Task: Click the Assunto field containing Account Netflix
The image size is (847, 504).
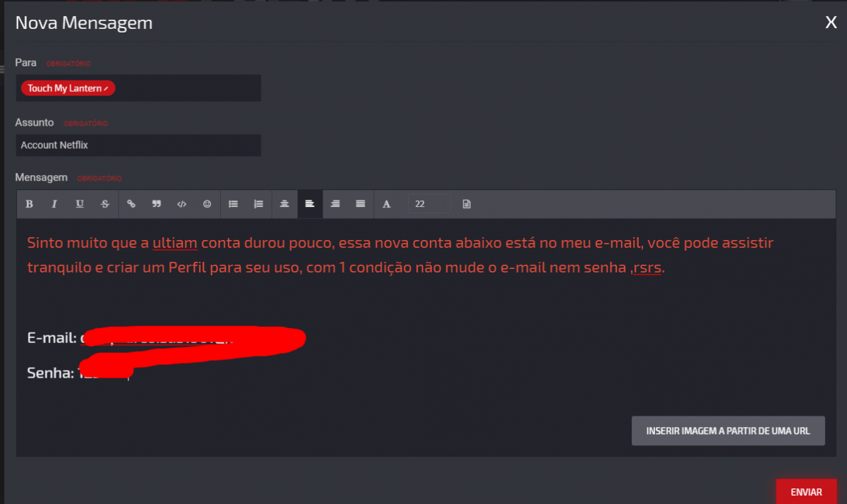Action: 138,145
